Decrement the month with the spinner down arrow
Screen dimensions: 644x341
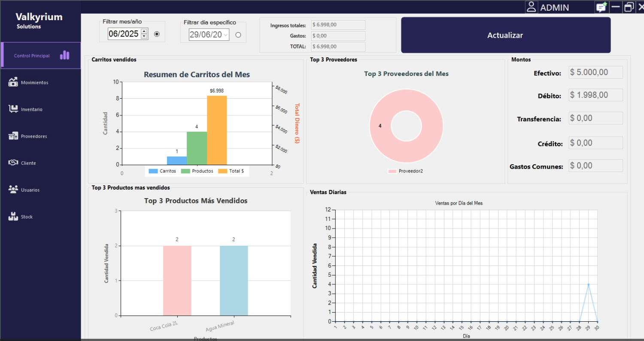click(144, 36)
